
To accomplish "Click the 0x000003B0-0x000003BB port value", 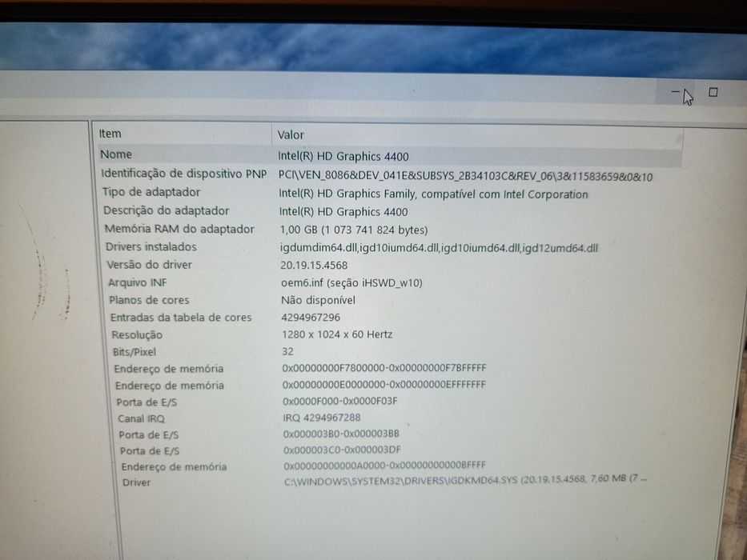I will pyautogui.click(x=341, y=434).
